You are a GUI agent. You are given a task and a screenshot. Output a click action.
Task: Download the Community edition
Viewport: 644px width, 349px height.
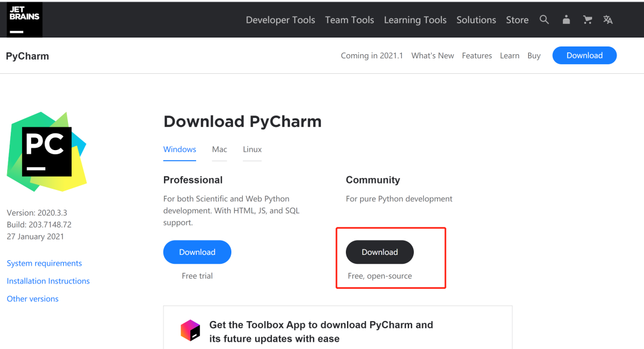coord(379,252)
